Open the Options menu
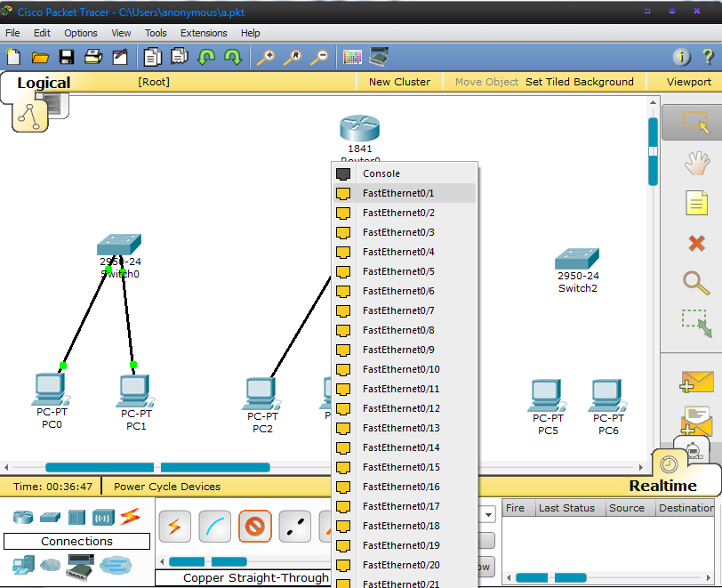722x588 pixels. 81,33
